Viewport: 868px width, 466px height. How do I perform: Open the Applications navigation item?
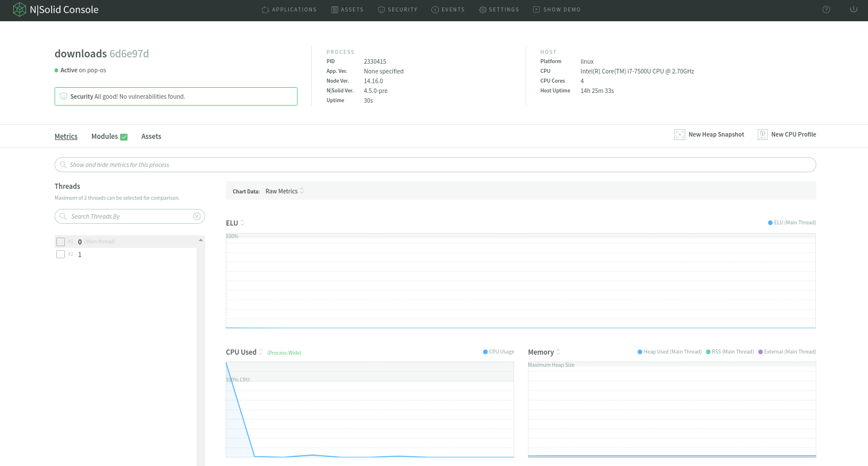point(289,10)
